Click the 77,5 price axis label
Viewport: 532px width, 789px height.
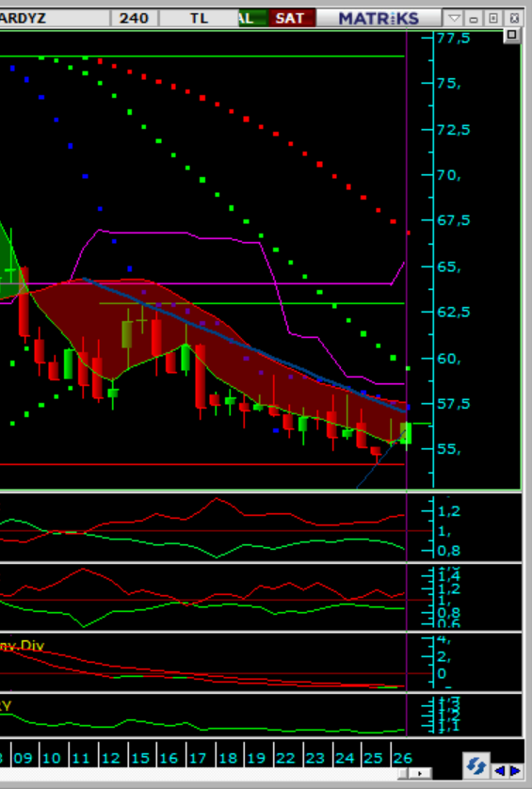point(454,38)
